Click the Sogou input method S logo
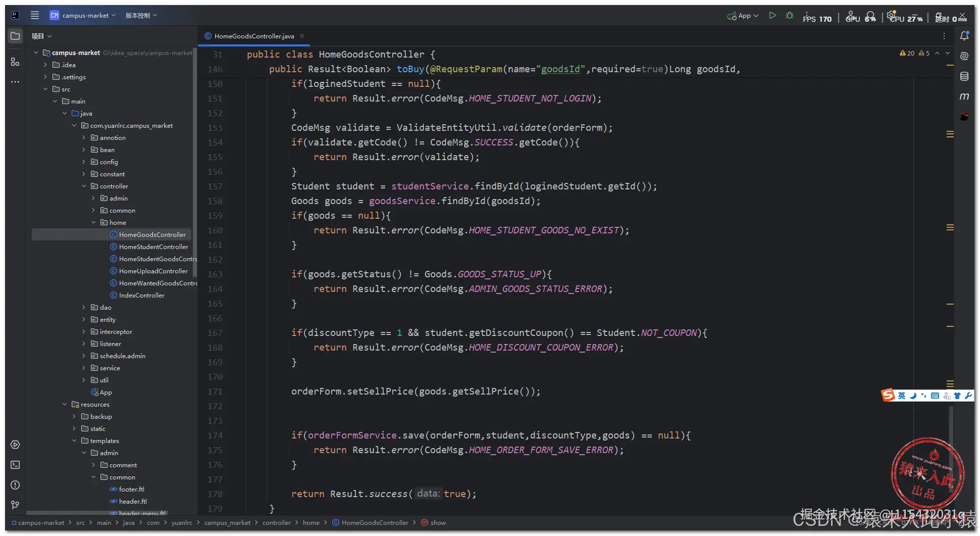Image resolution: width=980 pixels, height=536 pixels. coord(888,395)
